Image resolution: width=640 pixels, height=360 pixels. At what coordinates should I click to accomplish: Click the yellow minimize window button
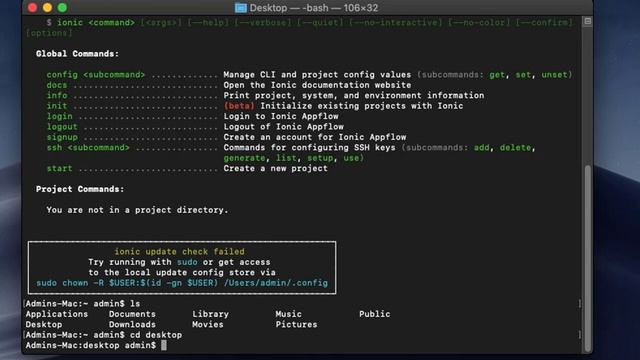47,8
